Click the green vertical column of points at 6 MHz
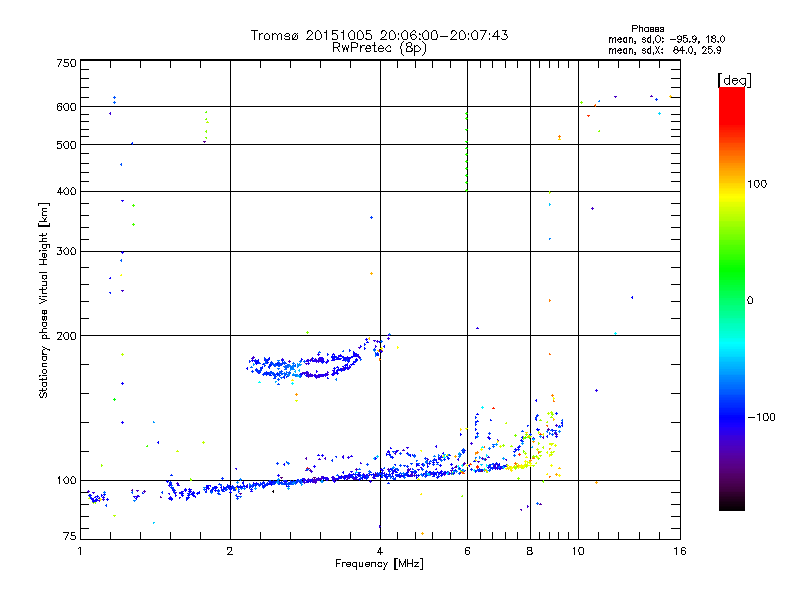This screenshot has height=600, width=800. click(466, 153)
